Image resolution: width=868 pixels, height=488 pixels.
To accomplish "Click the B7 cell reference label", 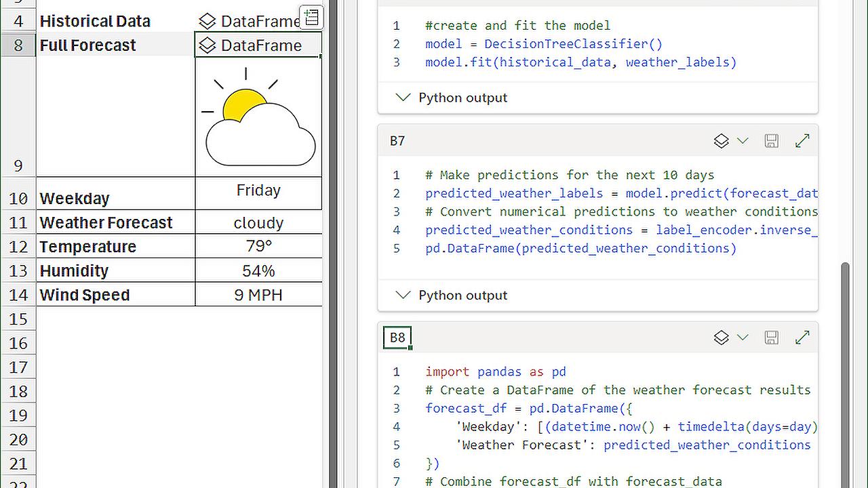I will 397,140.
